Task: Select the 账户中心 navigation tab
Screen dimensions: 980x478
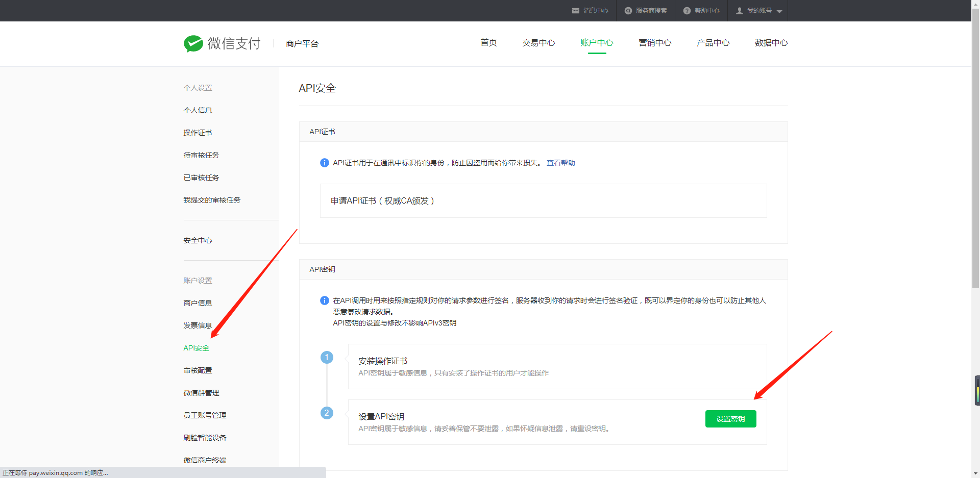Action: point(597,43)
